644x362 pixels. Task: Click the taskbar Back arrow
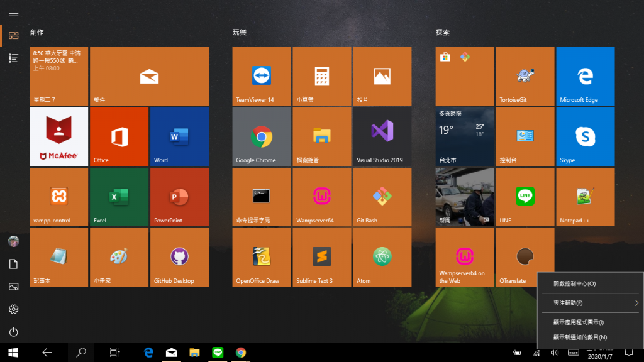(x=47, y=353)
